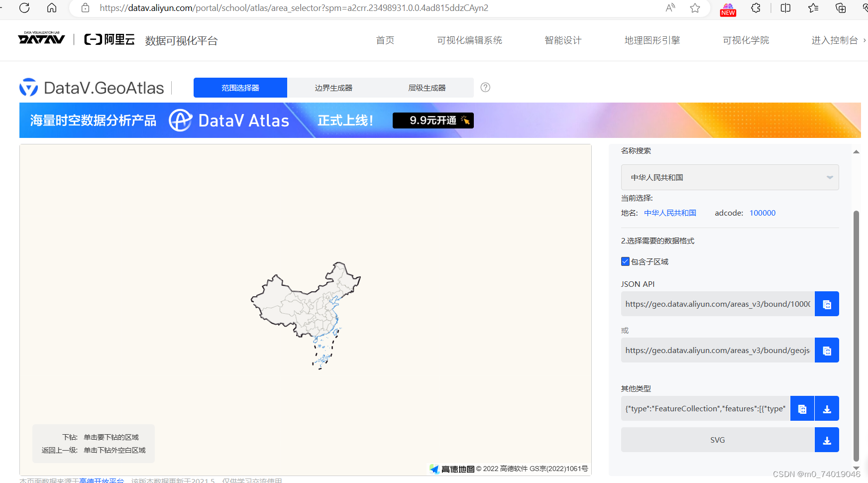Download the FeatureCollection GeoJSON file
This screenshot has width=868, height=483.
(827, 408)
